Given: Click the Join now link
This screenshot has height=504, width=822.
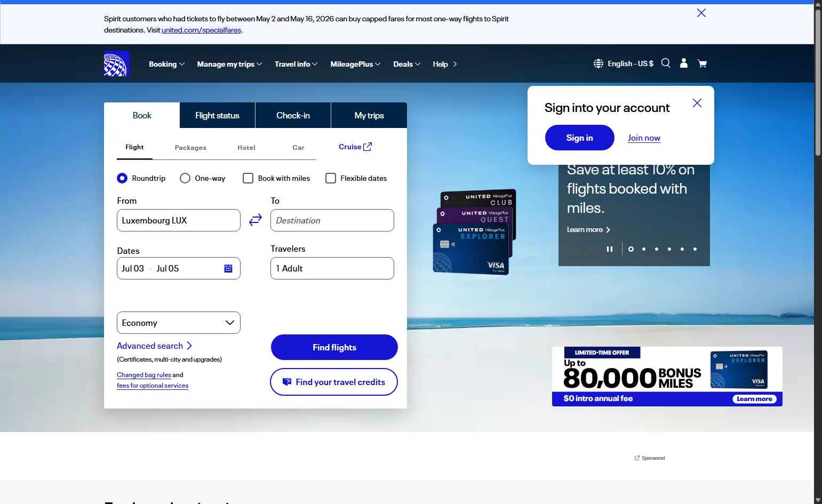Looking at the screenshot, I should click(x=644, y=138).
